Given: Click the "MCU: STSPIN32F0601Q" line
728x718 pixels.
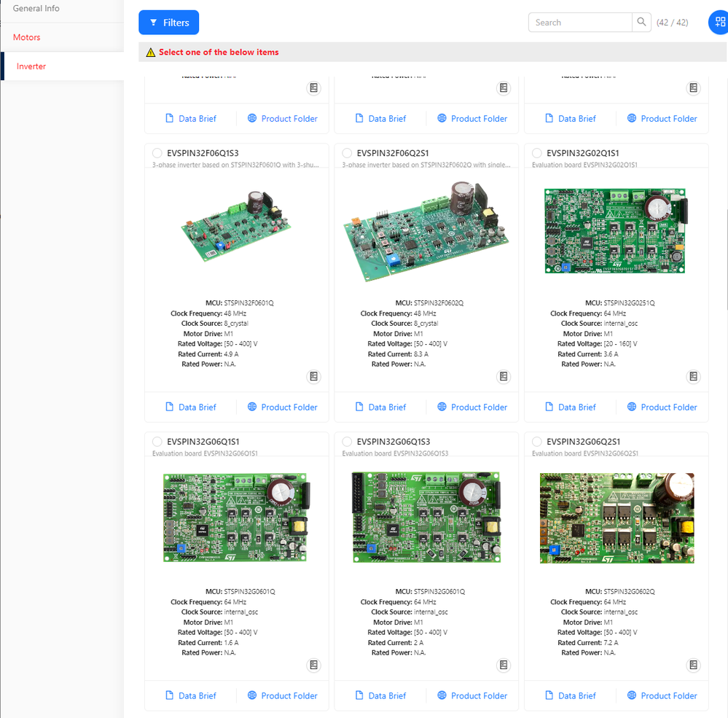Looking at the screenshot, I should [x=240, y=303].
